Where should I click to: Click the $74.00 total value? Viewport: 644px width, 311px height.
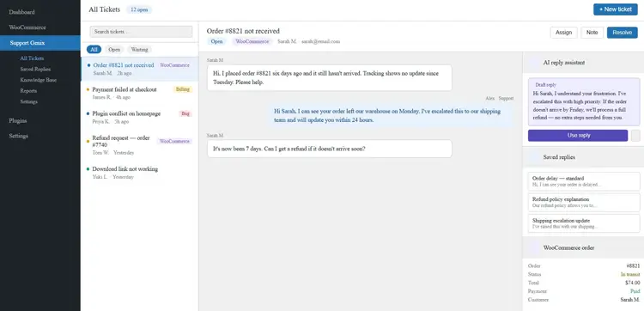pyautogui.click(x=633, y=283)
